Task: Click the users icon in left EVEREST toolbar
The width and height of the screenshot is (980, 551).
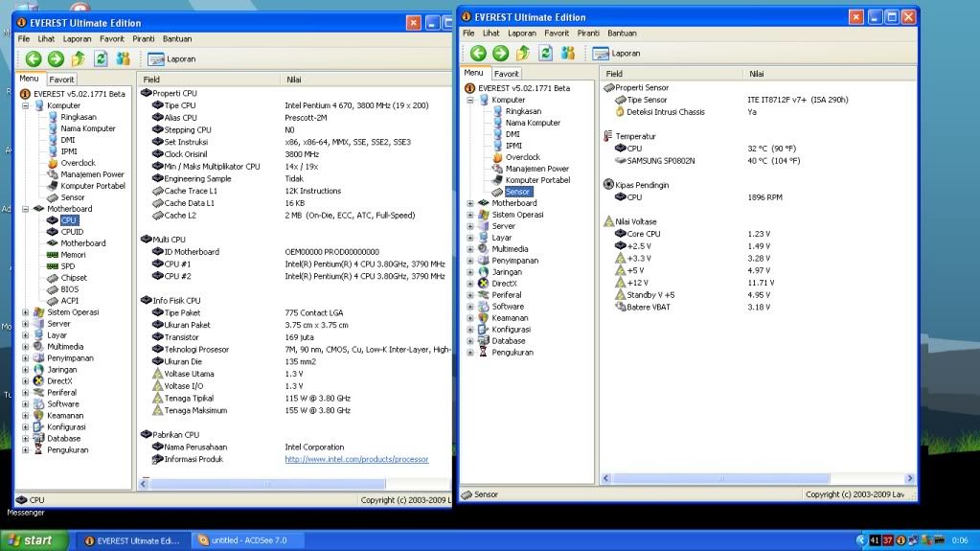Action: (124, 58)
